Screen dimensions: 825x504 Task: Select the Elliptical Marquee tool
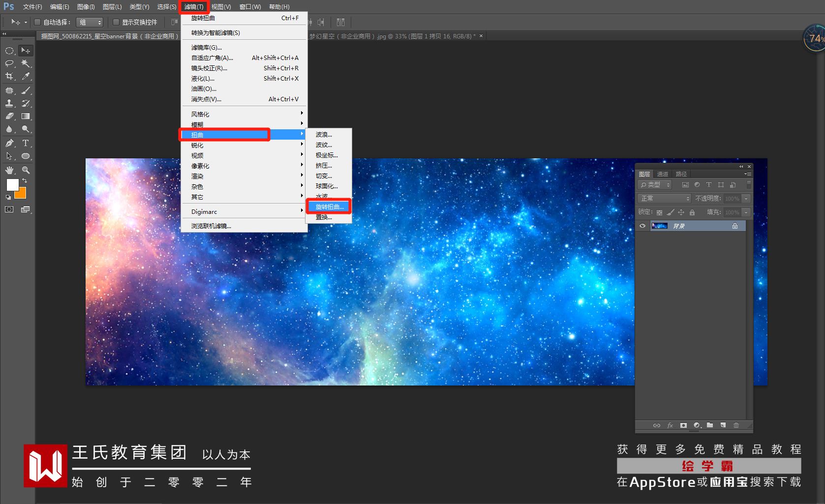pyautogui.click(x=9, y=51)
